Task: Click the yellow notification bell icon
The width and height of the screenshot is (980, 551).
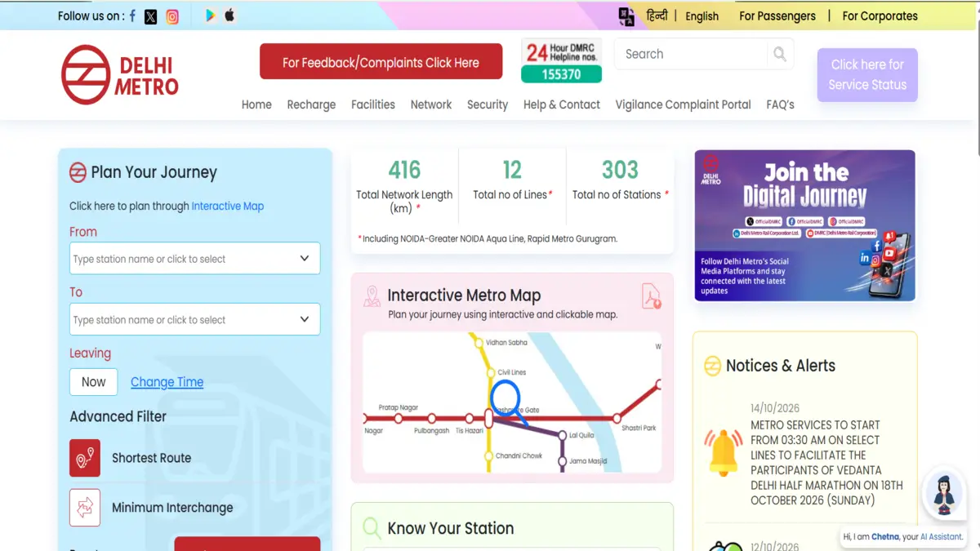Action: click(723, 453)
